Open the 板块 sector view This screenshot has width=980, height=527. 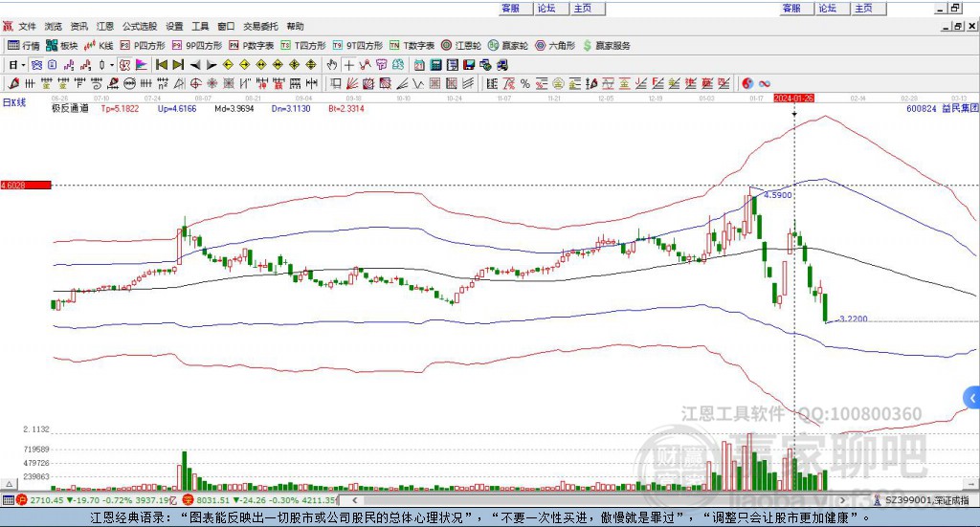[62, 46]
